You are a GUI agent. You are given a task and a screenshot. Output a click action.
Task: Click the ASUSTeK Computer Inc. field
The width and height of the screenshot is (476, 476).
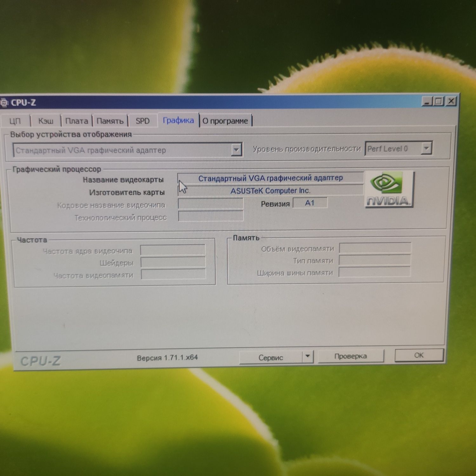[271, 191]
